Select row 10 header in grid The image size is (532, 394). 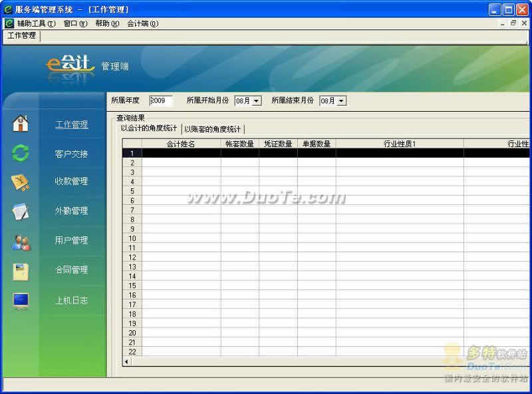tap(132, 238)
